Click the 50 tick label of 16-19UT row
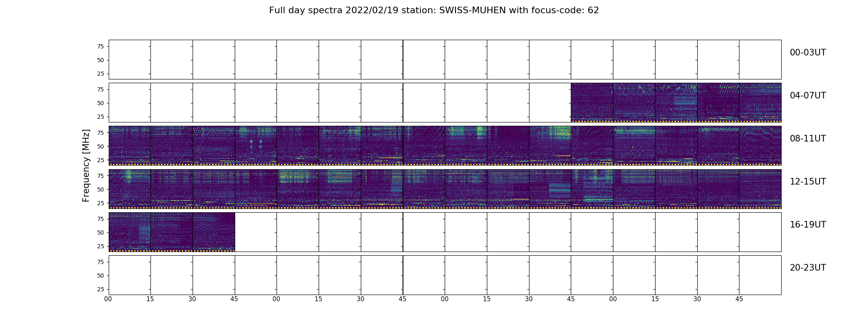Viewport: 868px width, 331px height. point(100,233)
